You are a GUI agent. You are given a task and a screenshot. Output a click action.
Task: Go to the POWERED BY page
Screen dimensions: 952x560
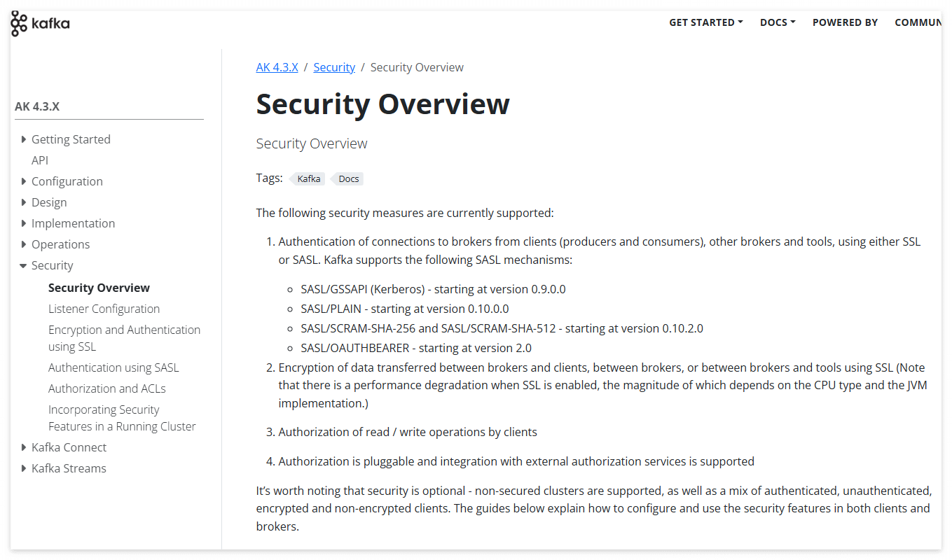point(845,22)
